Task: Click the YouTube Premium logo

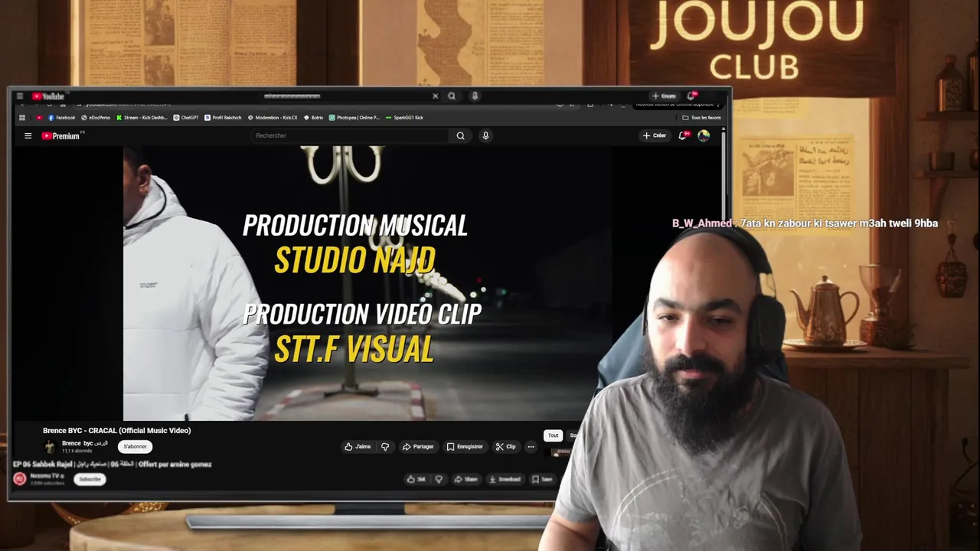Action: pyautogui.click(x=60, y=135)
